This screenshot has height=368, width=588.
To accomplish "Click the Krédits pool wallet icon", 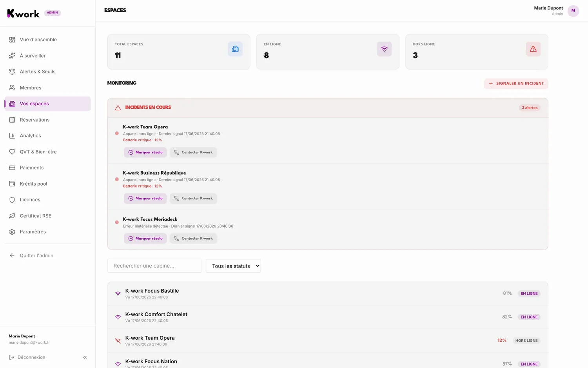I will (12, 184).
